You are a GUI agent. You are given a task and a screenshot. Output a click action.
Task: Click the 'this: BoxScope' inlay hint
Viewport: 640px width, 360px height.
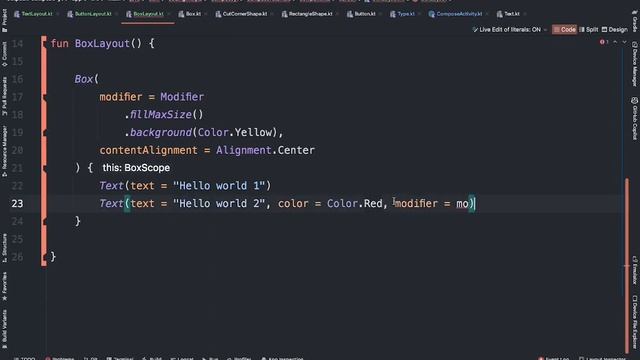click(136, 168)
